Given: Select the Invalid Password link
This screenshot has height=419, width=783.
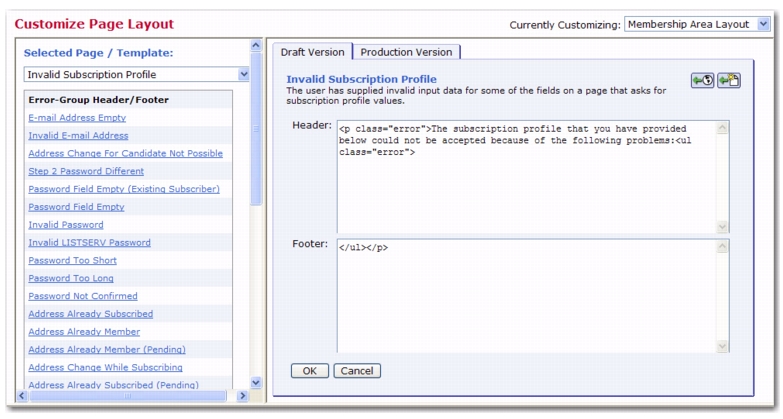Looking at the screenshot, I should [x=66, y=225].
